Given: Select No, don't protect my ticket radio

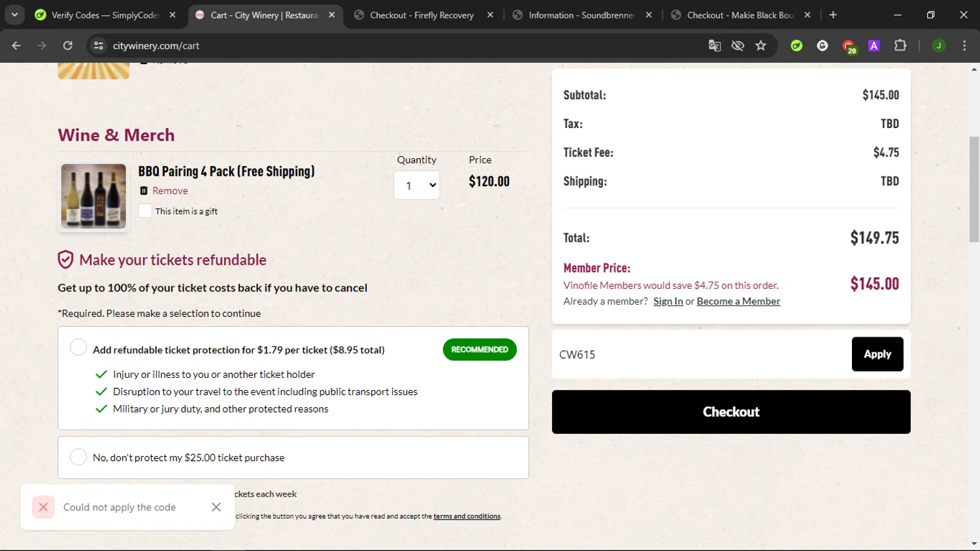Looking at the screenshot, I should coord(78,457).
